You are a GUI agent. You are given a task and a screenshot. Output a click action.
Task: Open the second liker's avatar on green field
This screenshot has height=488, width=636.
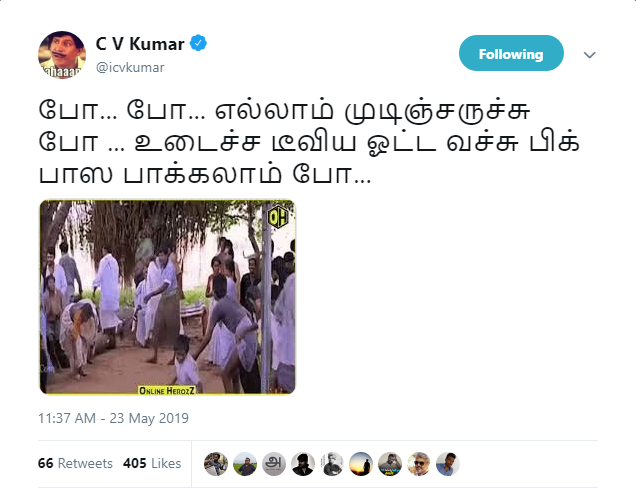click(245, 464)
